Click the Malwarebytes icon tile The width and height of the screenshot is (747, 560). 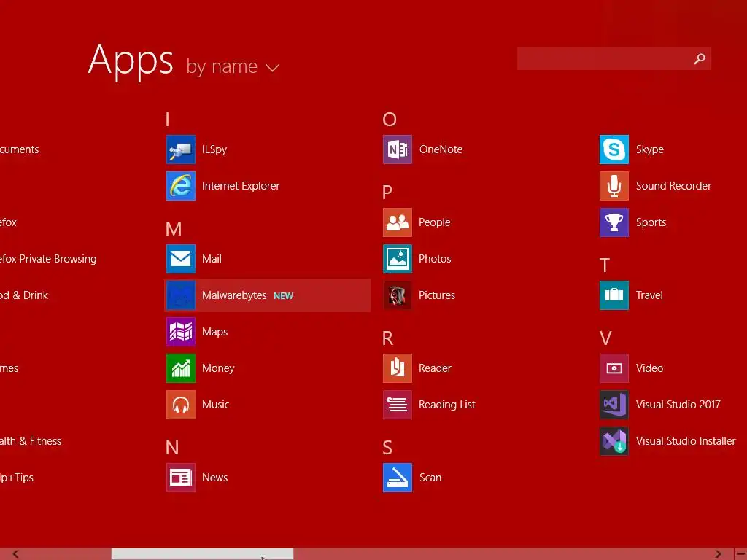[181, 295]
